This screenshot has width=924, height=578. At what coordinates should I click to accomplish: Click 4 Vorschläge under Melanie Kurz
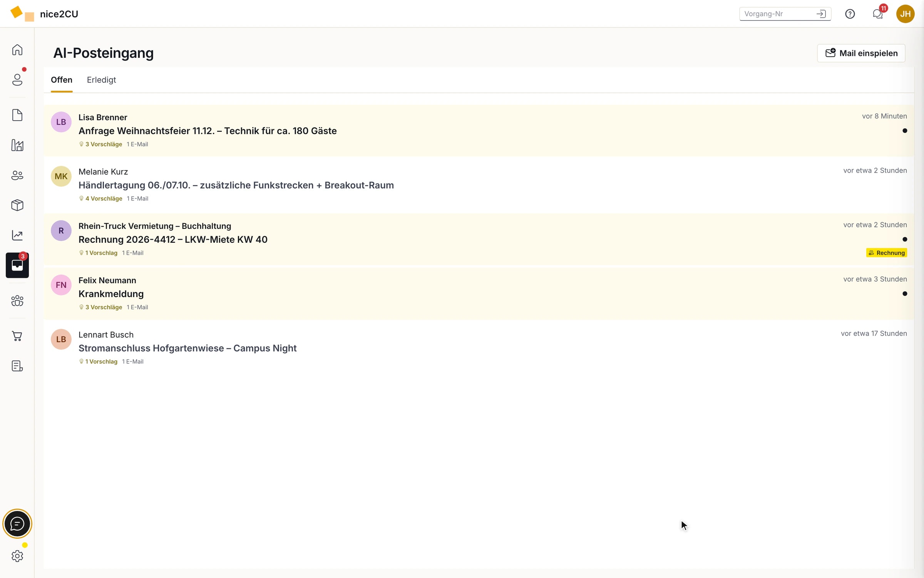[x=101, y=198]
